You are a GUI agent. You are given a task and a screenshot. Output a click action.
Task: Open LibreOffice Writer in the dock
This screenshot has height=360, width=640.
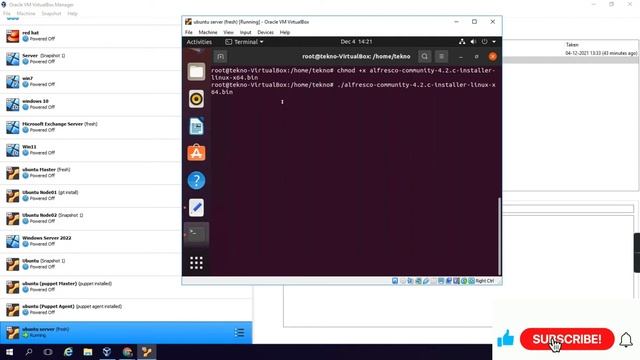coord(196,126)
